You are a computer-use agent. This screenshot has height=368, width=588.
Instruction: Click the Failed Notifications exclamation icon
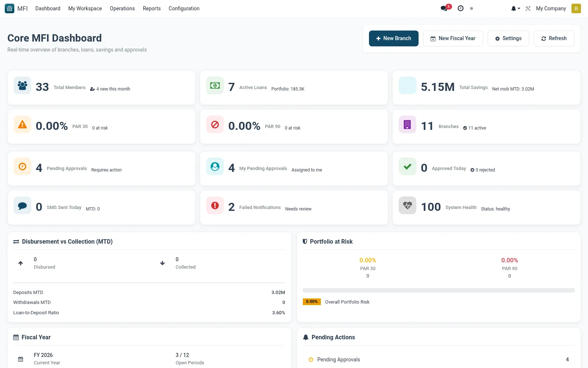(x=215, y=205)
